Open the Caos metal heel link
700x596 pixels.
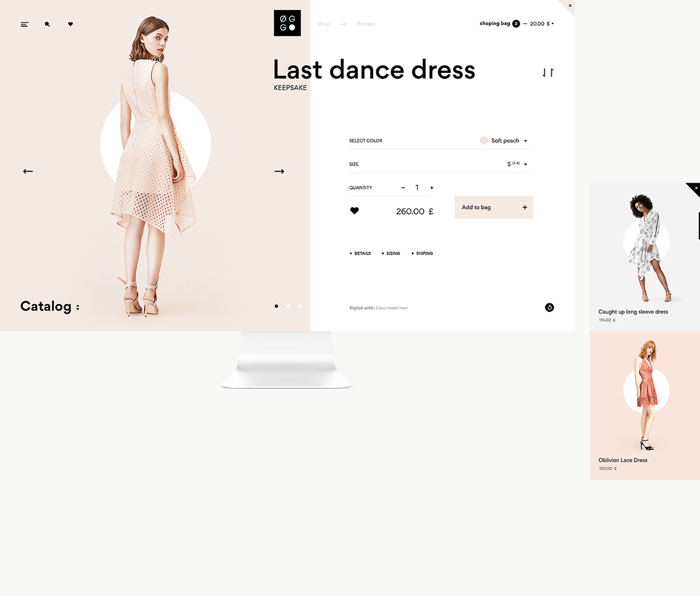[391, 308]
